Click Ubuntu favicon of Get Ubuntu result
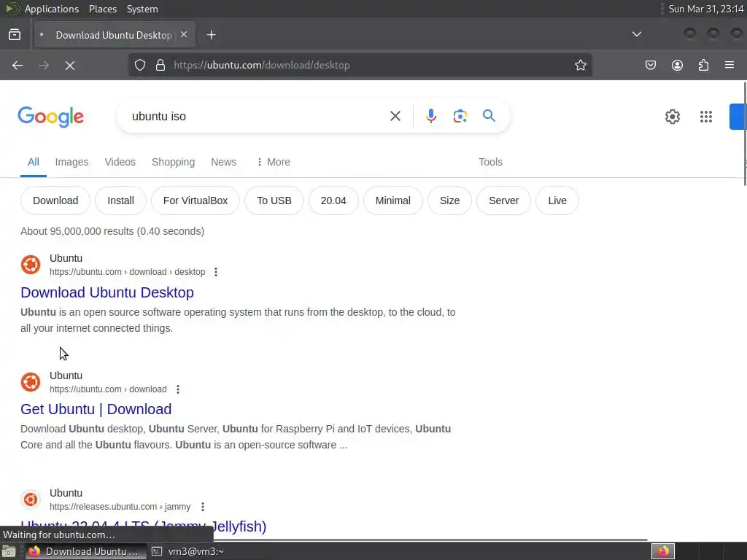Image resolution: width=747 pixels, height=560 pixels. coord(31,382)
